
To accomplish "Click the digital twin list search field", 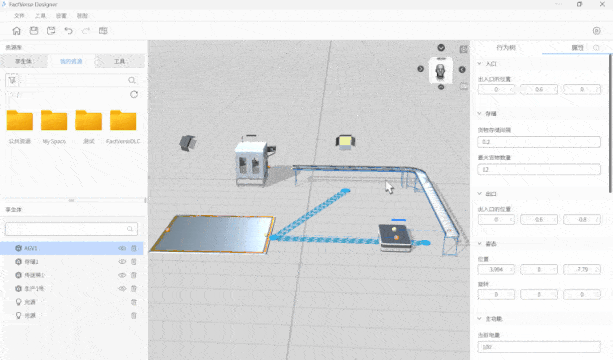I will (71, 229).
